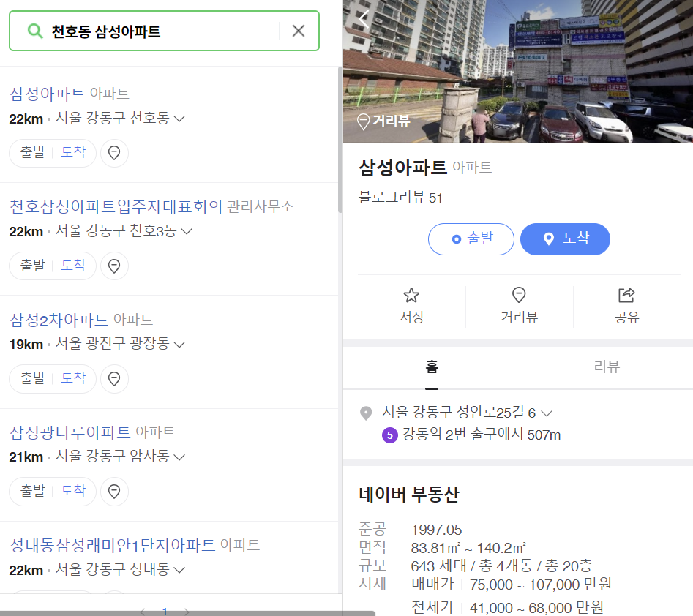The image size is (693, 616).
Task: Save 삼성아파트 using the star icon
Action: (411, 295)
